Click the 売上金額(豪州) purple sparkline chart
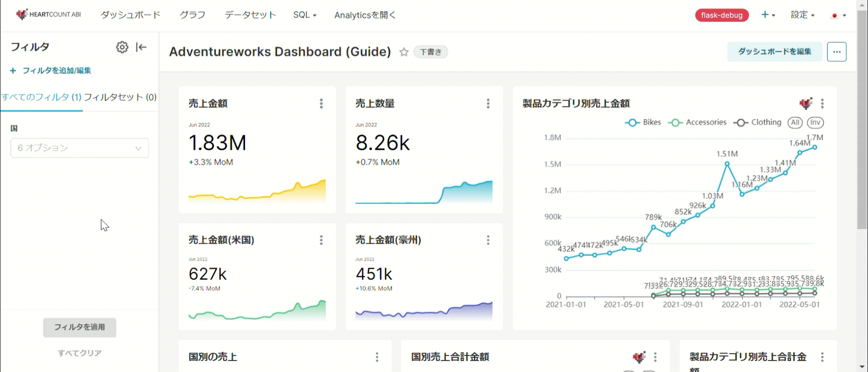868x372 pixels. [424, 310]
